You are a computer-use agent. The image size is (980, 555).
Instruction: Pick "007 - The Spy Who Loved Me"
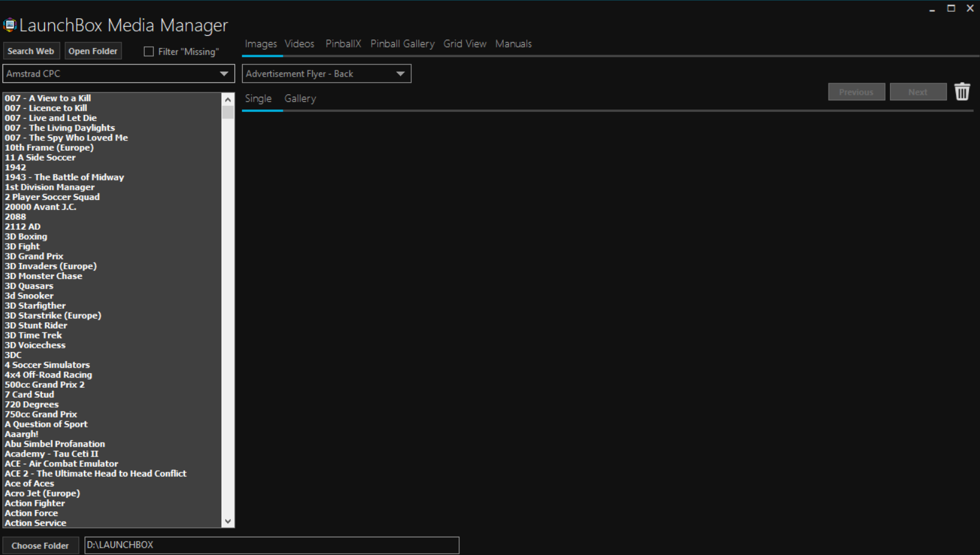pos(66,137)
